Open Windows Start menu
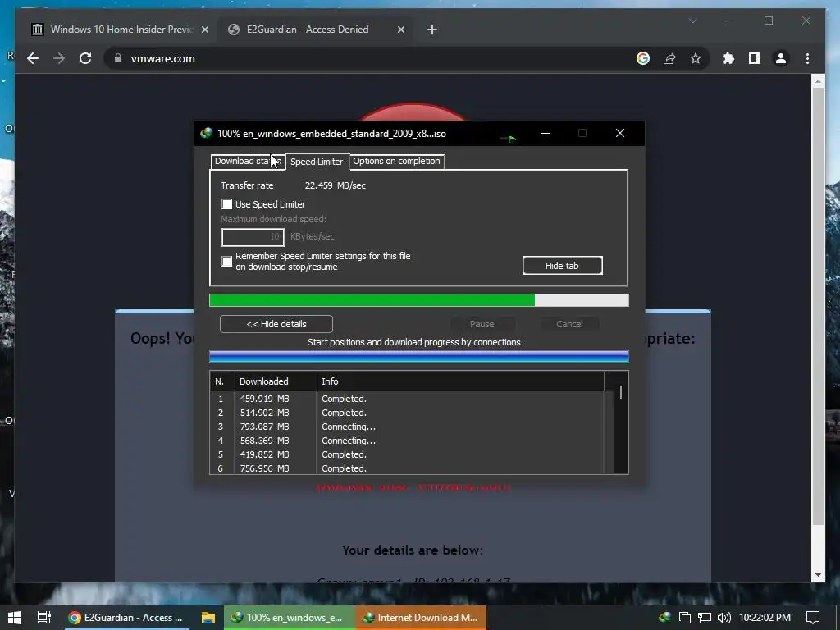Viewport: 840px width, 630px height. tap(15, 618)
